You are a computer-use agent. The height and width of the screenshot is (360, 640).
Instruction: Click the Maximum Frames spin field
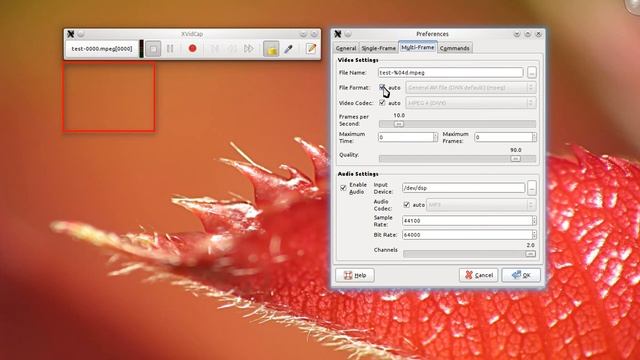click(x=503, y=137)
